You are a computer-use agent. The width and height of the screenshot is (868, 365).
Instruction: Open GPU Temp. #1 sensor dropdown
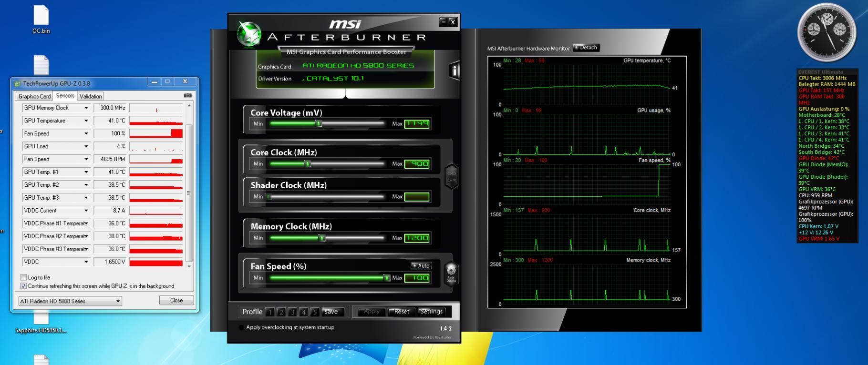pos(86,172)
